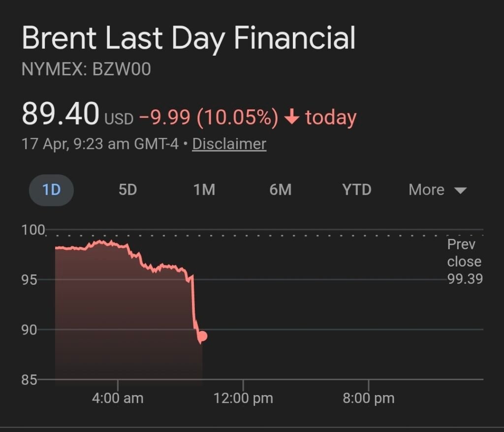
Task: Click the 17 Apr 9:23 am timestamp
Action: (x=100, y=144)
